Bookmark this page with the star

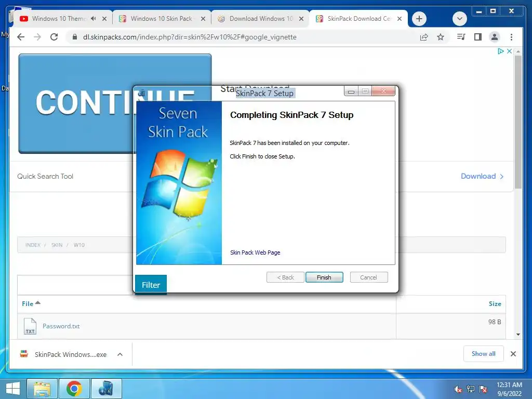tap(441, 37)
